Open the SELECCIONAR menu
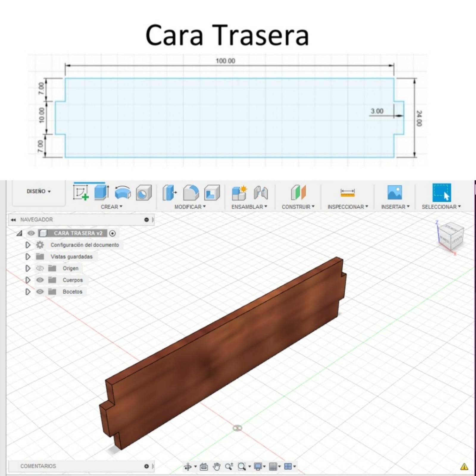476x476 pixels. [x=441, y=207]
